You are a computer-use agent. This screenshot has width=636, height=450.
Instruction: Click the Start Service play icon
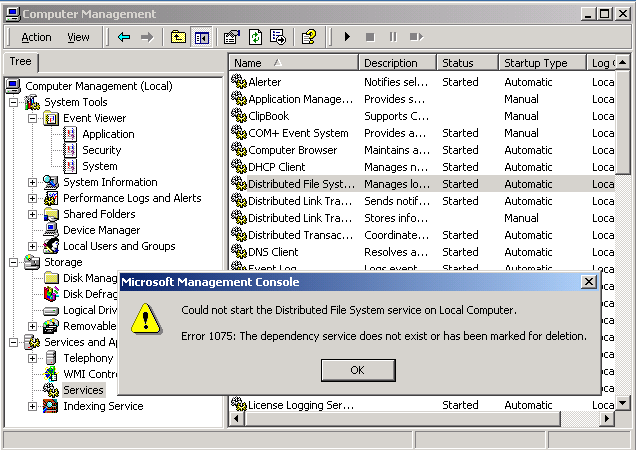coord(347,37)
